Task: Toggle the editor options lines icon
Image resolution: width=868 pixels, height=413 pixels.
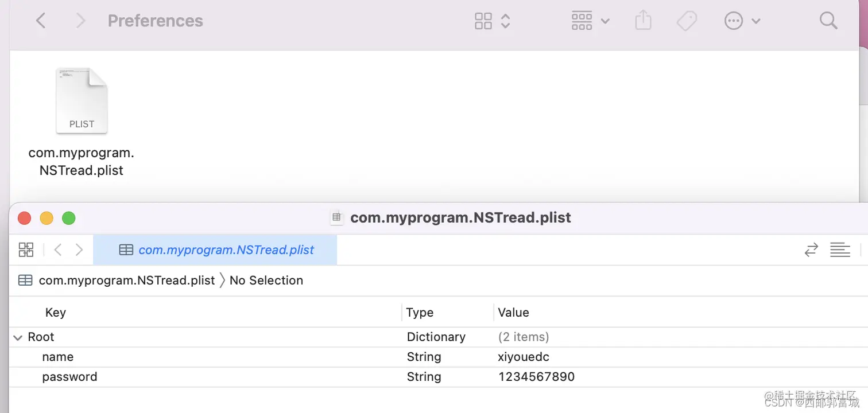Action: click(840, 250)
